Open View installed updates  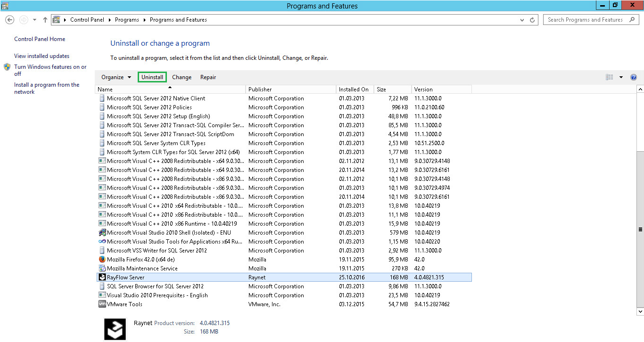(x=42, y=56)
